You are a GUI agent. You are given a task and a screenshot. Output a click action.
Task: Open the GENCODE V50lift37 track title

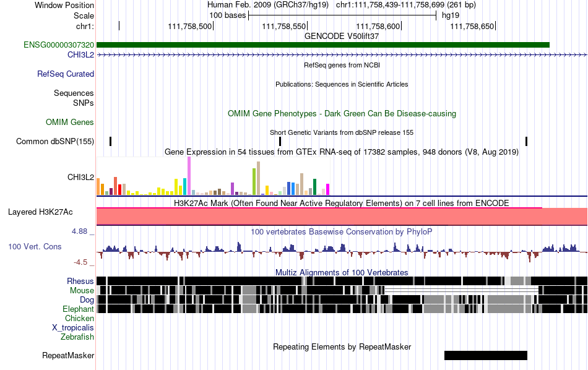tap(342, 36)
